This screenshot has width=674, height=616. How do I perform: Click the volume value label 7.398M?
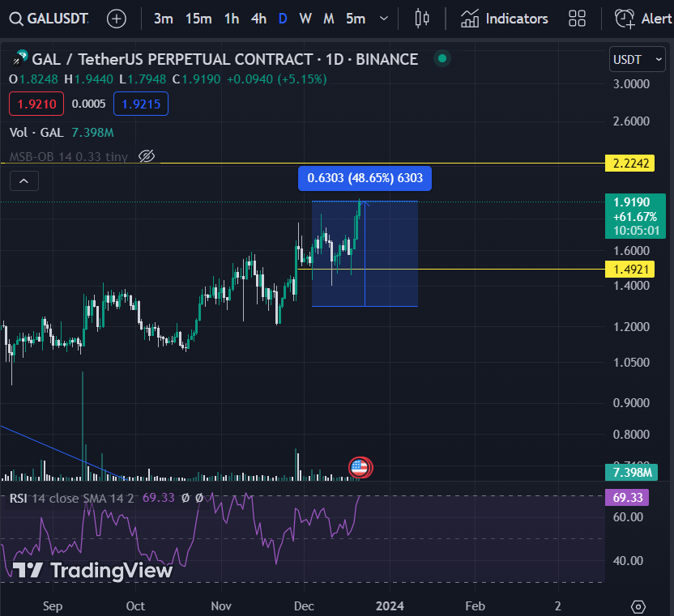[x=631, y=473]
